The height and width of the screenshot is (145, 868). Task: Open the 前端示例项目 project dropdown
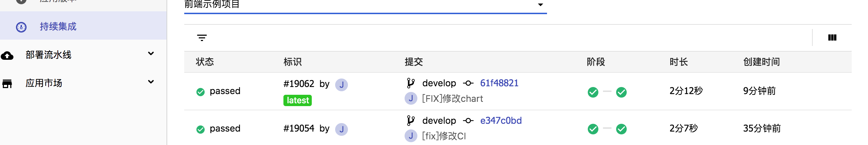[x=365, y=5]
